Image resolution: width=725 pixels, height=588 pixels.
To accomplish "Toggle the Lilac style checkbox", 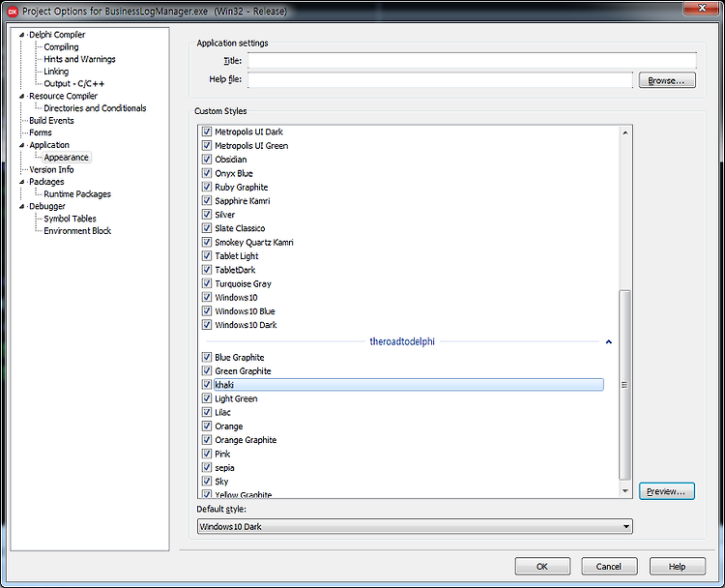I will [207, 412].
